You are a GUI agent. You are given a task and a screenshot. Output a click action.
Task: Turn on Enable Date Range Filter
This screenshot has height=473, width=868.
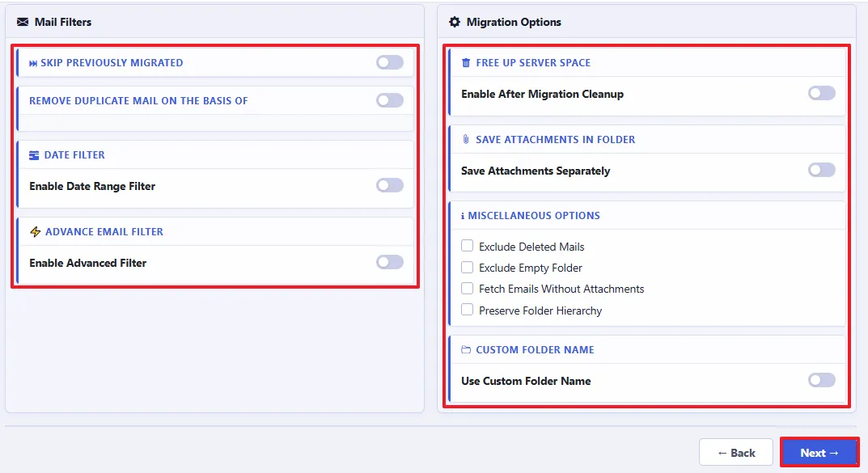pyautogui.click(x=390, y=185)
